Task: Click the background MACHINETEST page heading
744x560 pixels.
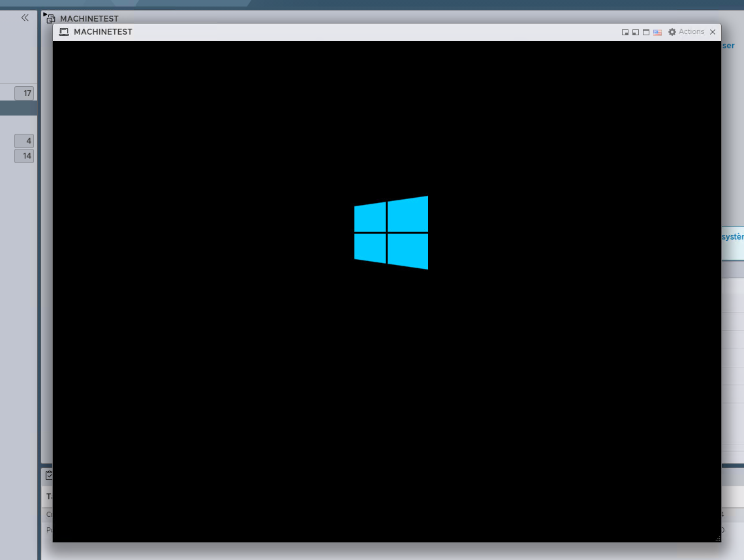Action: pos(89,18)
